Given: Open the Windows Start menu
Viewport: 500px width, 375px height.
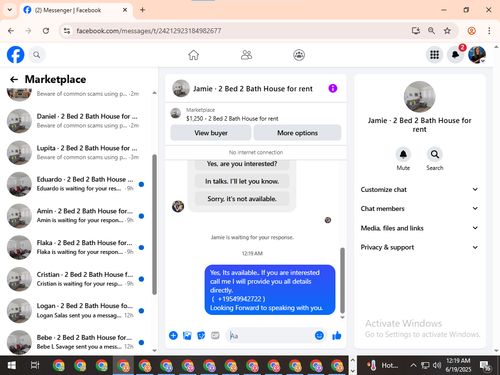Looking at the screenshot, I should tap(11, 365).
